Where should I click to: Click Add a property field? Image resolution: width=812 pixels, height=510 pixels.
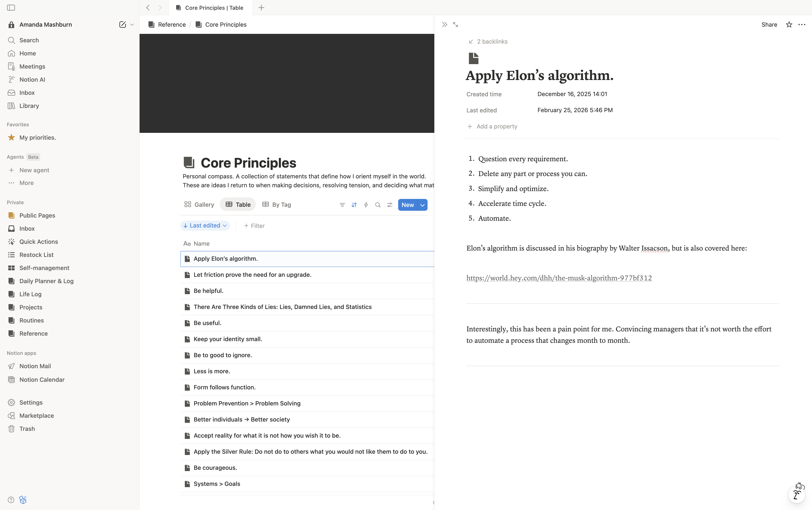point(497,127)
